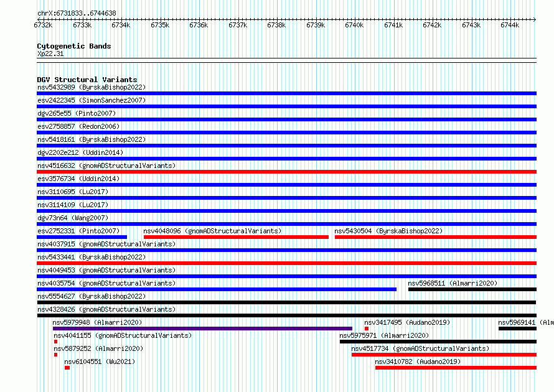Open nsv5879252 (Almarri2020) label
The image size is (554, 392).
(x=98, y=348)
